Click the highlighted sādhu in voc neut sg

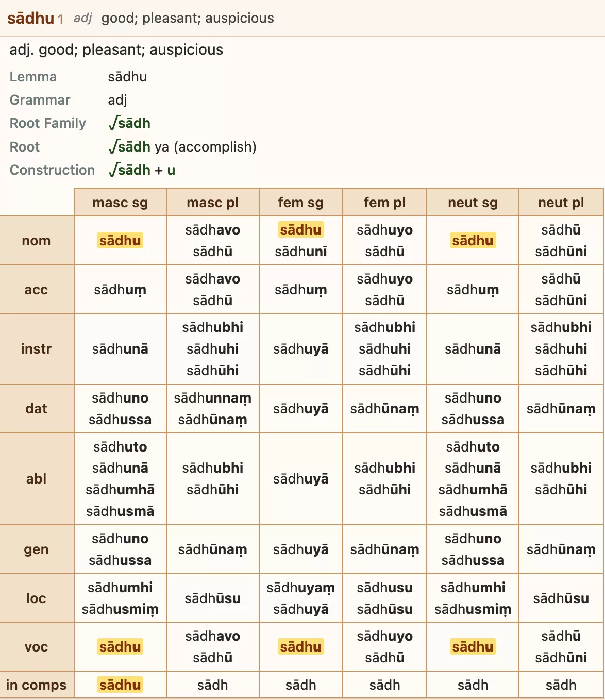coord(473,647)
